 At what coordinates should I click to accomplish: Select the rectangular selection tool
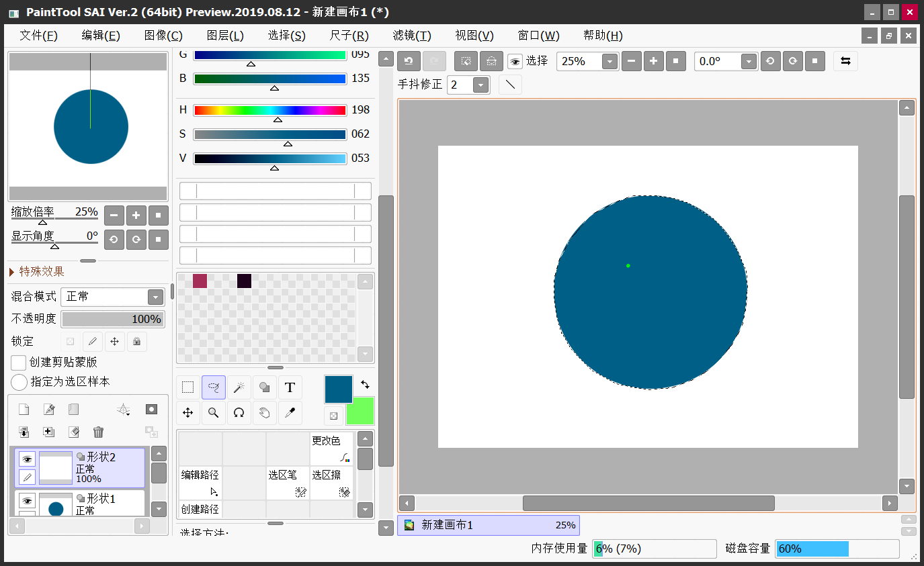(x=188, y=387)
